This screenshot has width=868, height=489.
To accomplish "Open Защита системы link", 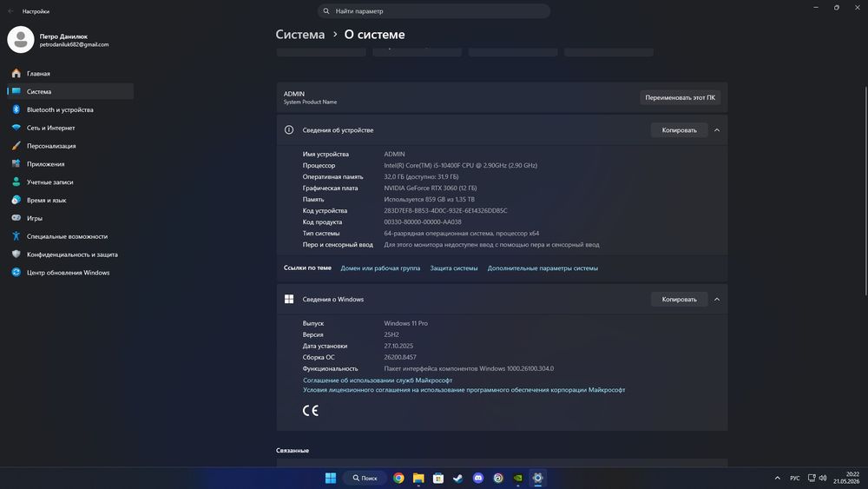I will pos(454,268).
